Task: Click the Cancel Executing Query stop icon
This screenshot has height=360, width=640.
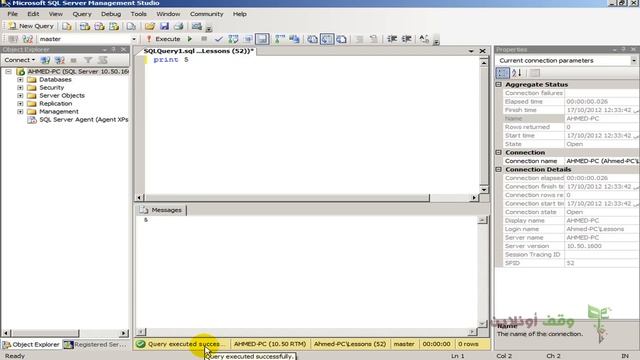Action: click(x=204, y=39)
